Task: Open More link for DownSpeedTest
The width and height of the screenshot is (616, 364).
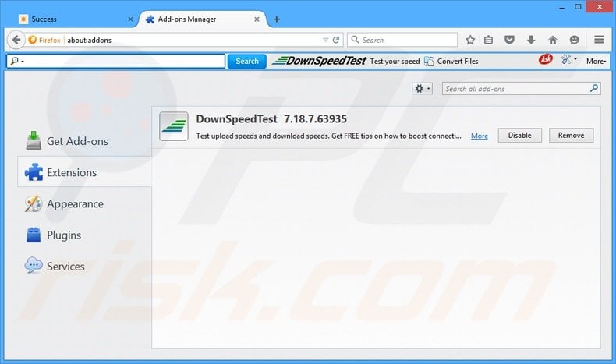Action: coord(480,136)
